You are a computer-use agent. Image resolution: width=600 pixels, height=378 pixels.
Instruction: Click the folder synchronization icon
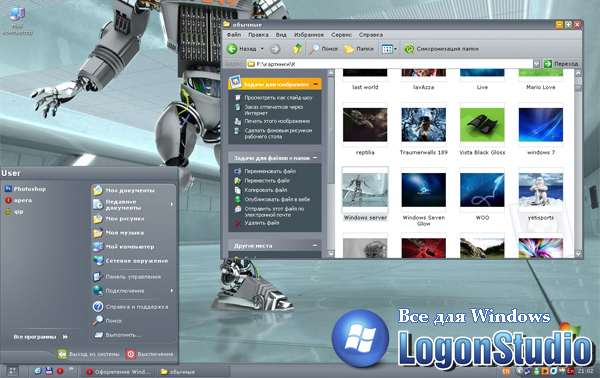[409, 49]
